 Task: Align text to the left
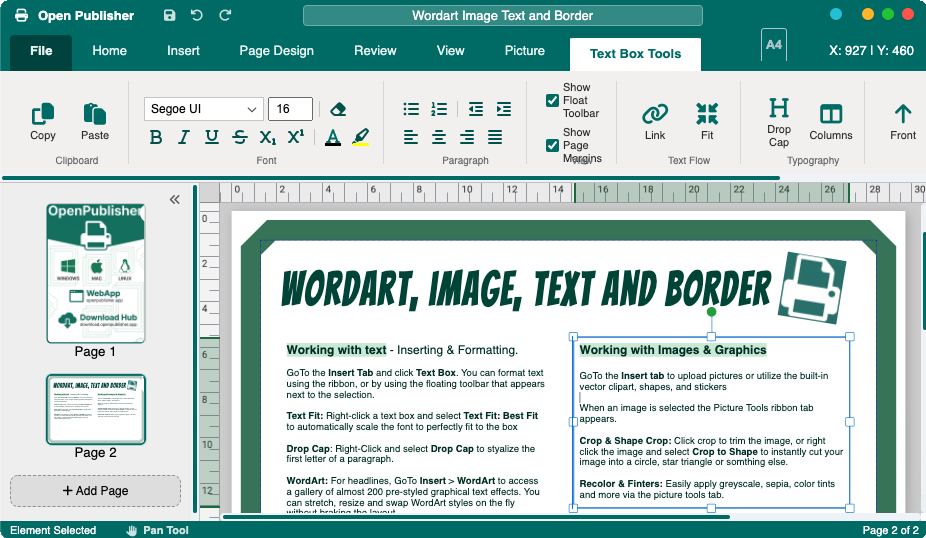[x=410, y=138]
